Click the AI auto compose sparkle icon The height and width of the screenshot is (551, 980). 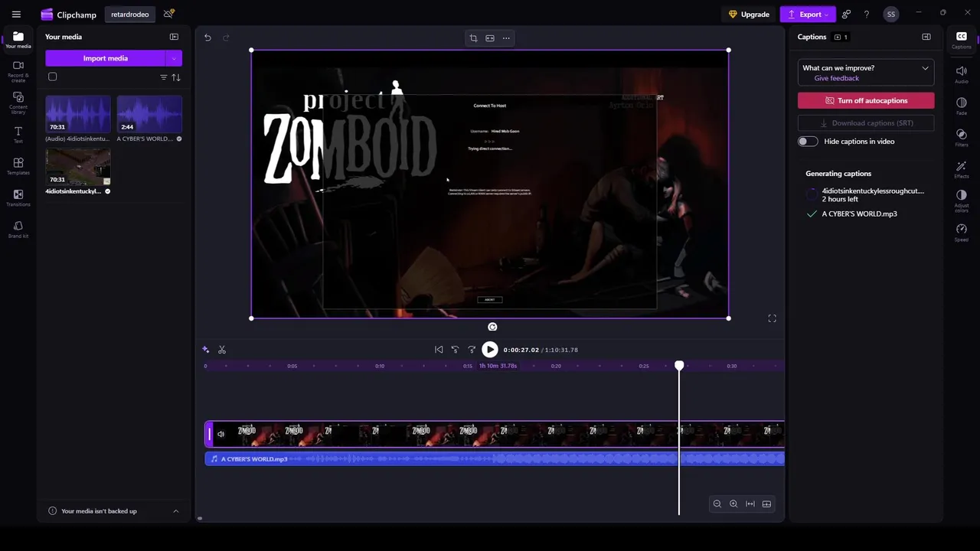[205, 350]
